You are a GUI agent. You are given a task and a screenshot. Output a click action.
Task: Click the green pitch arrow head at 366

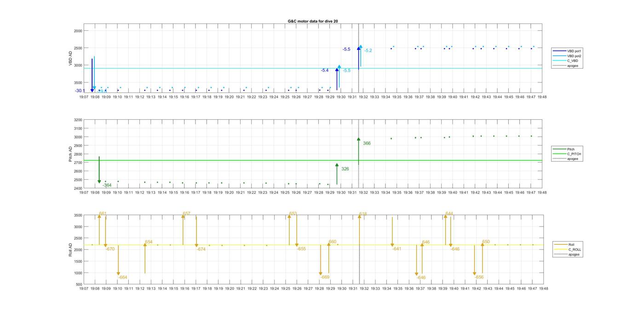tap(358, 139)
